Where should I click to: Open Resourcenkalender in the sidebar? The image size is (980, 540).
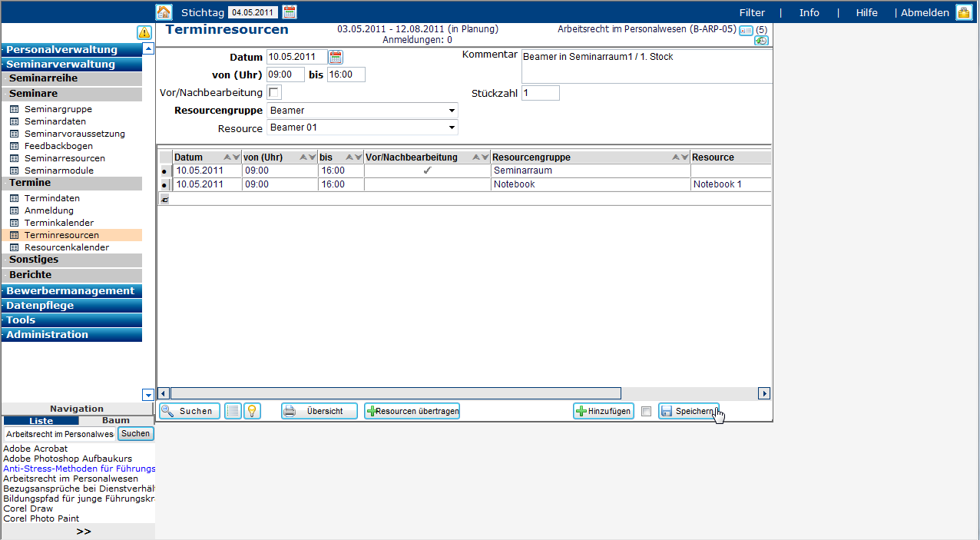coord(67,247)
